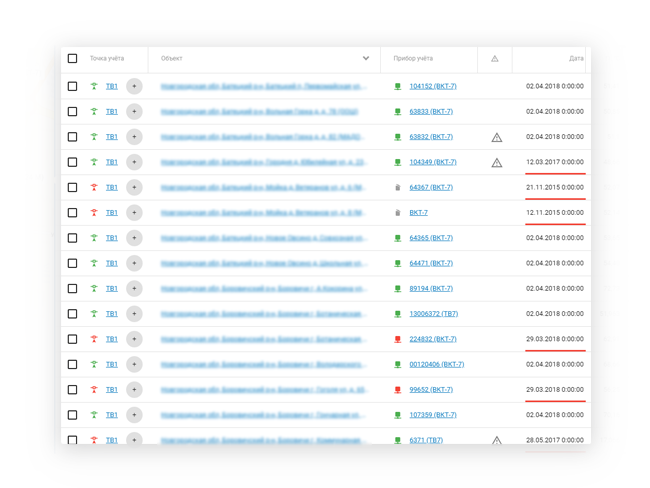The image size is (650, 488).
Task: Click the Прибор учёта column header
Action: tap(413, 58)
